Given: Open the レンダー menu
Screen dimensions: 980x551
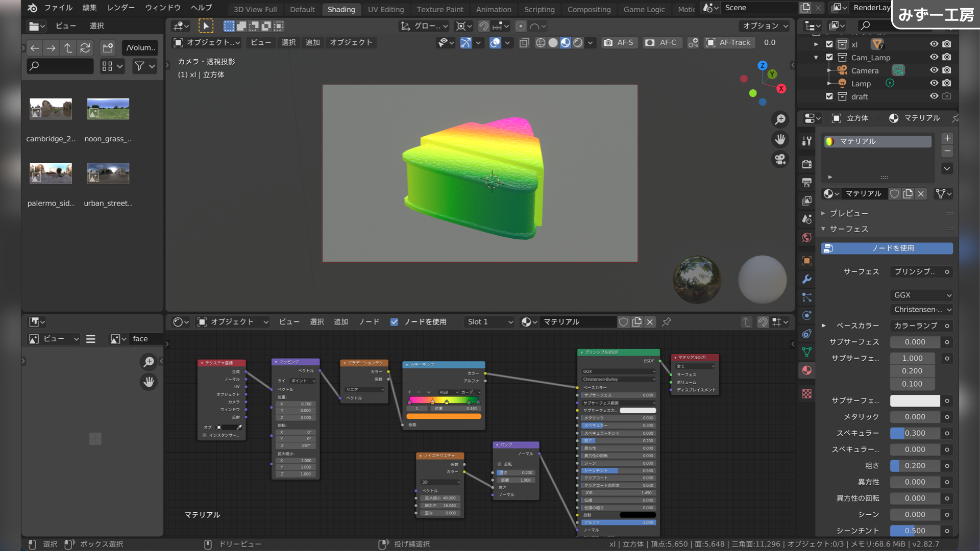Looking at the screenshot, I should coord(121,8).
